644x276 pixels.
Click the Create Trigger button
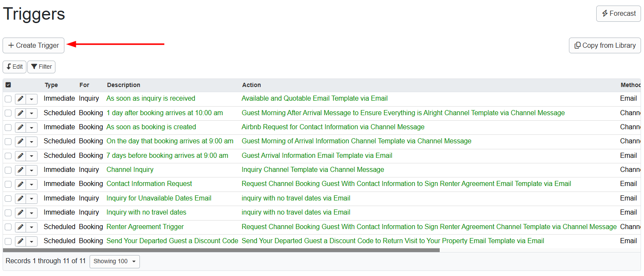(x=33, y=45)
